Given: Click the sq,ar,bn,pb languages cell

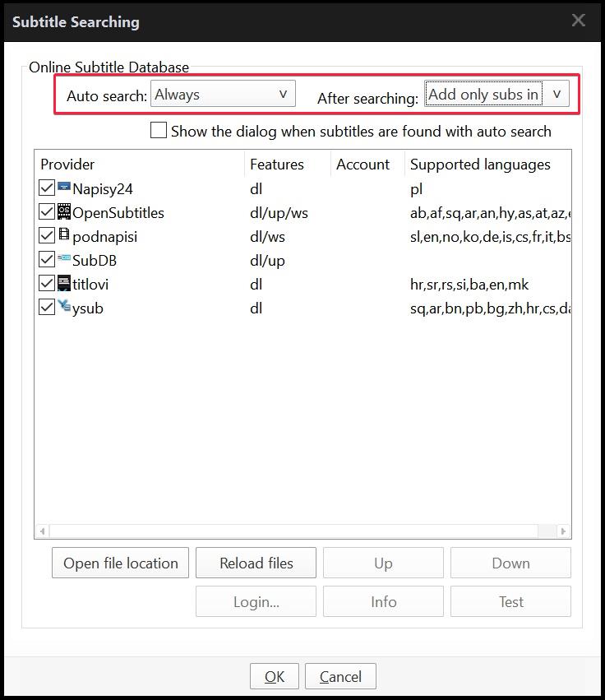Looking at the screenshot, I should 491,308.
